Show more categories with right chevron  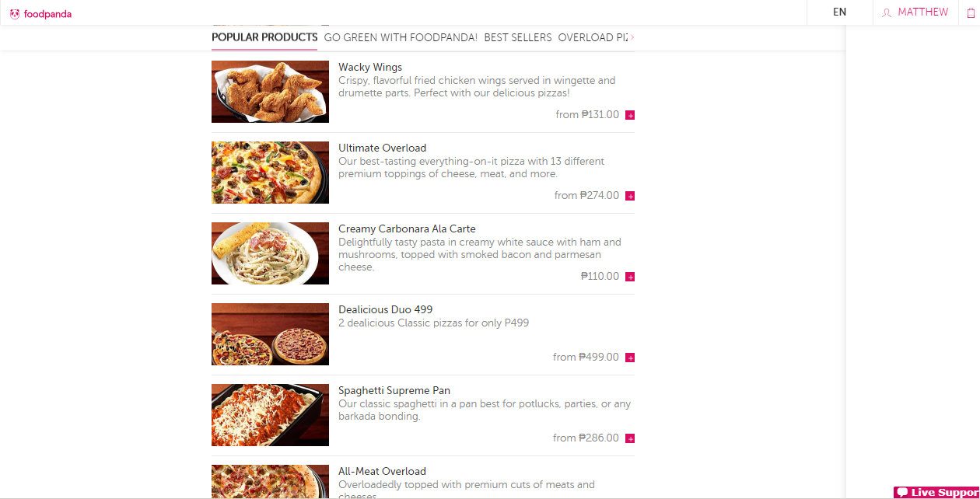click(x=632, y=37)
